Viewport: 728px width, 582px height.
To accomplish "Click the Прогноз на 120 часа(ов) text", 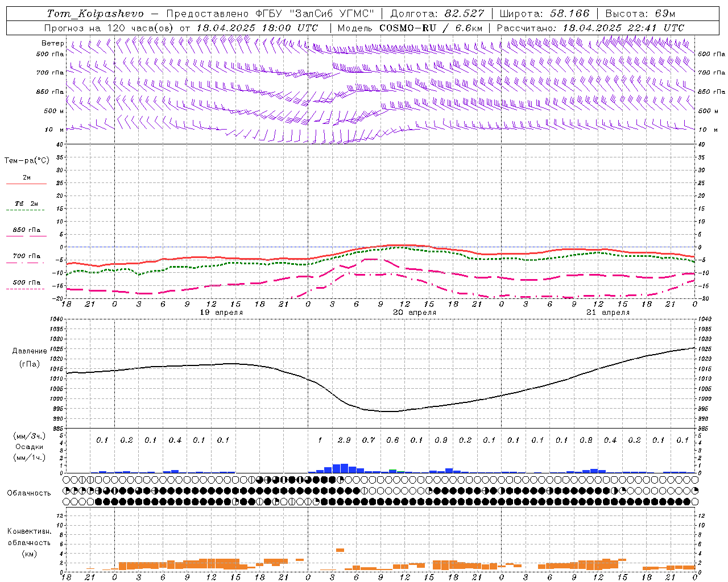I will pyautogui.click(x=109, y=28).
